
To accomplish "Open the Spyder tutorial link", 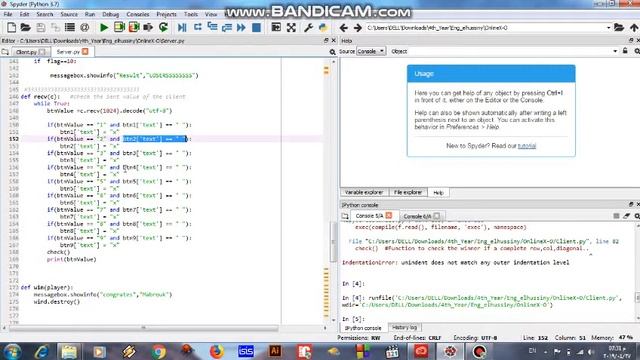I will pyautogui.click(x=527, y=146).
